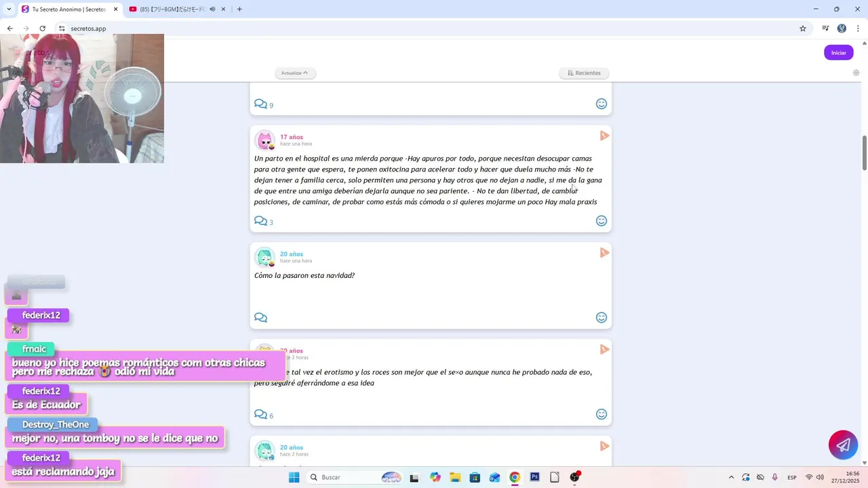
Task: Close the YouTube BGM tab
Action: (x=223, y=9)
